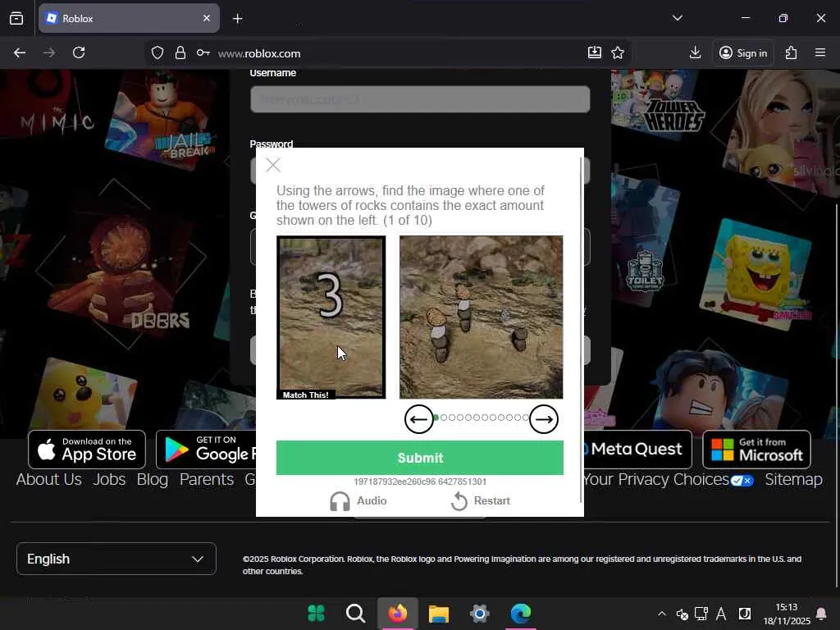Open File Explorer from taskbar
The image size is (840, 630).
(438, 614)
